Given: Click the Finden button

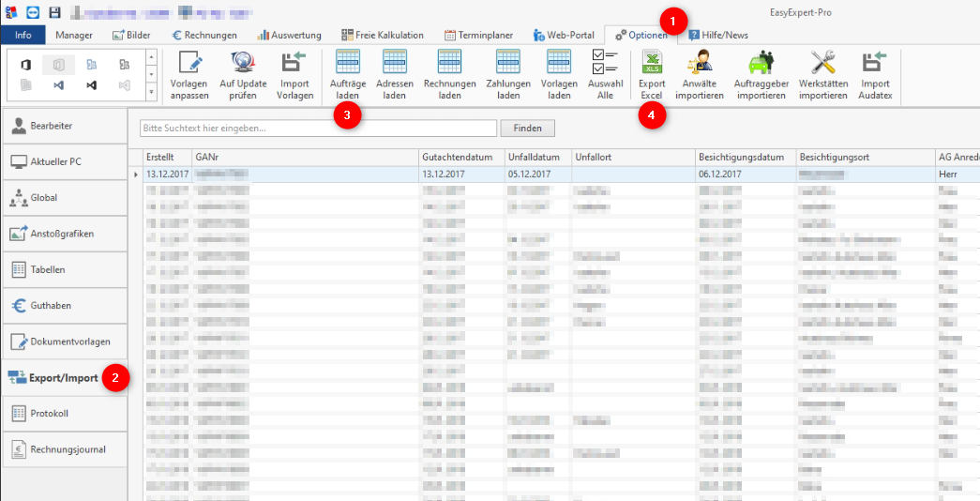Looking at the screenshot, I should pos(527,129).
